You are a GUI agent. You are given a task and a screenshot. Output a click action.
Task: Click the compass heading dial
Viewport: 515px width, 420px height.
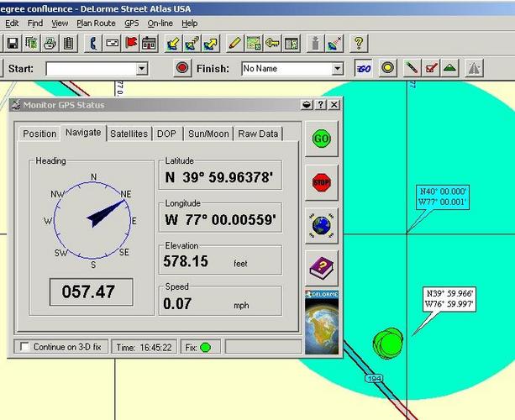pyautogui.click(x=92, y=221)
